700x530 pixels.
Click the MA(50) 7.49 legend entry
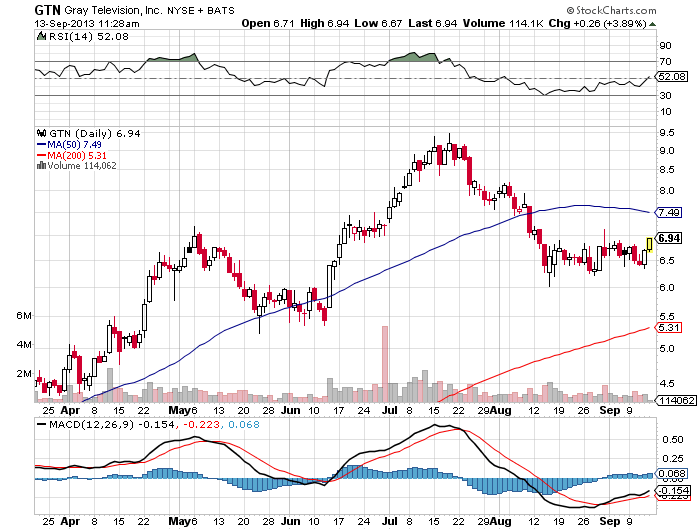coord(74,145)
